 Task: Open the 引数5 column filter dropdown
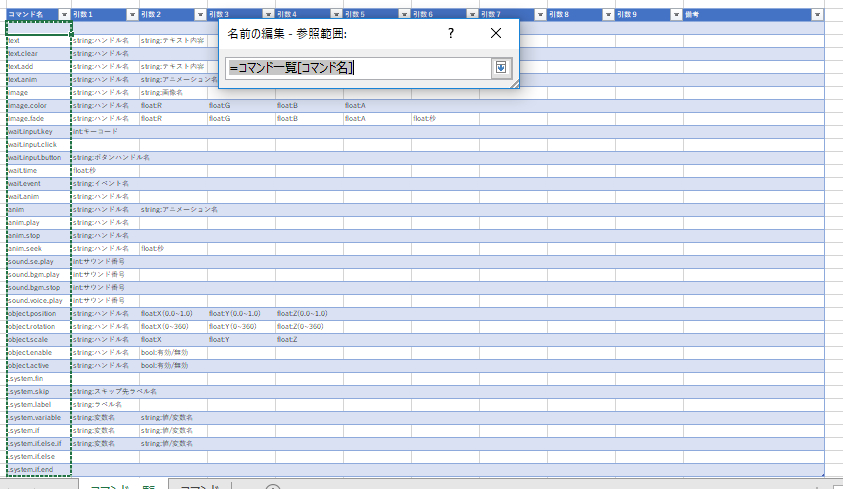[404, 15]
